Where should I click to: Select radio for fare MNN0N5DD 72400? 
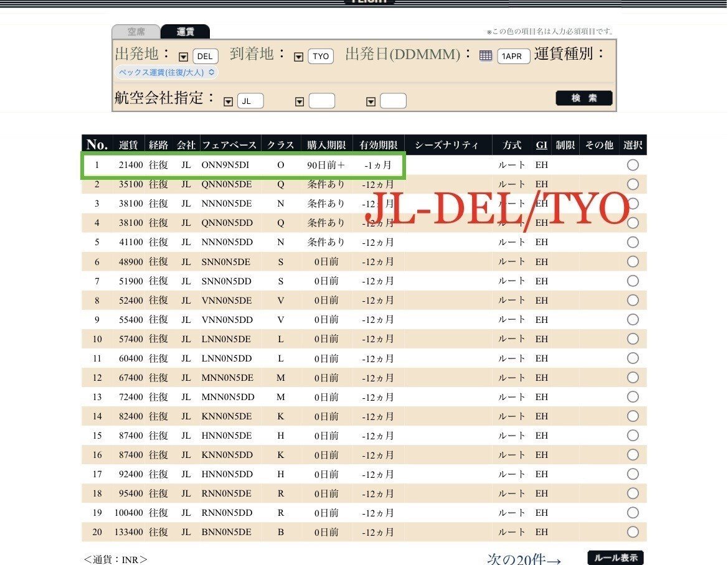632,396
